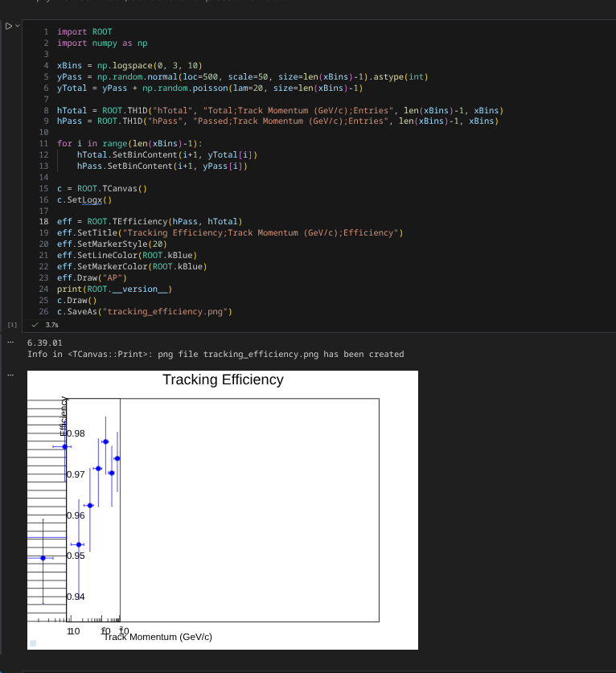Click the [1] execution count label
Viewport: 616px width, 673px height.
click(x=11, y=325)
